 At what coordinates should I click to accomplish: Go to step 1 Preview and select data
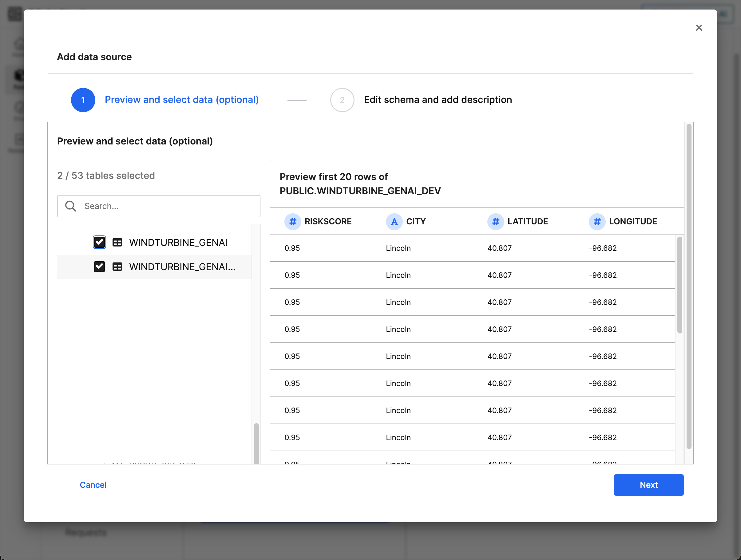click(x=83, y=100)
